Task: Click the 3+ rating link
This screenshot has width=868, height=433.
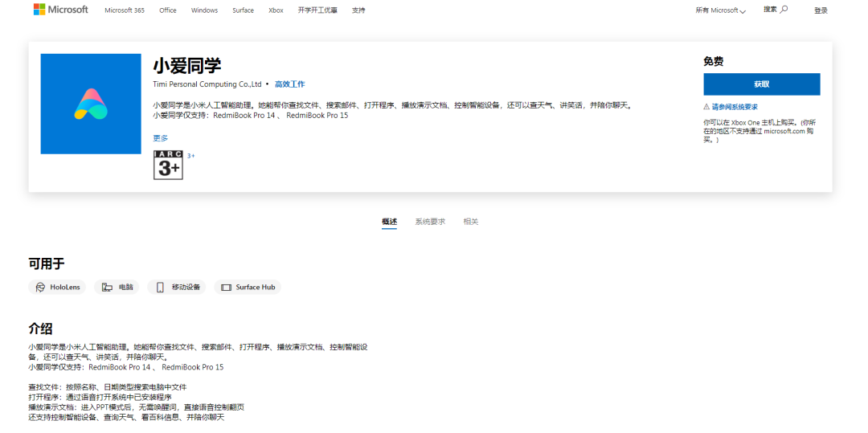Action: click(x=191, y=156)
